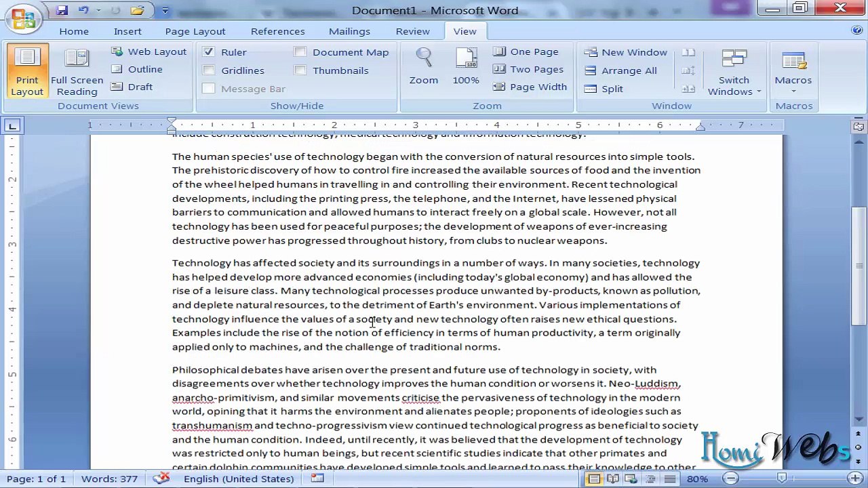This screenshot has height=488, width=868.
Task: Click the scrollbar up arrow
Action: (859, 140)
